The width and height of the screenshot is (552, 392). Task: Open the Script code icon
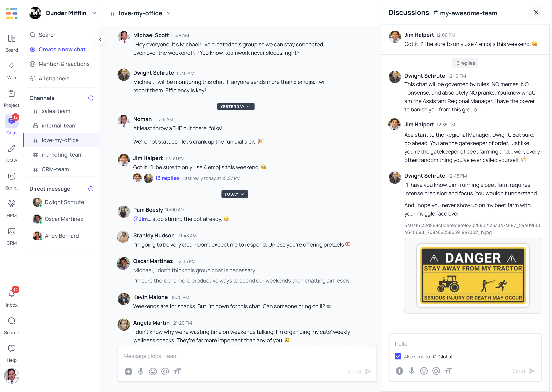coord(11,176)
